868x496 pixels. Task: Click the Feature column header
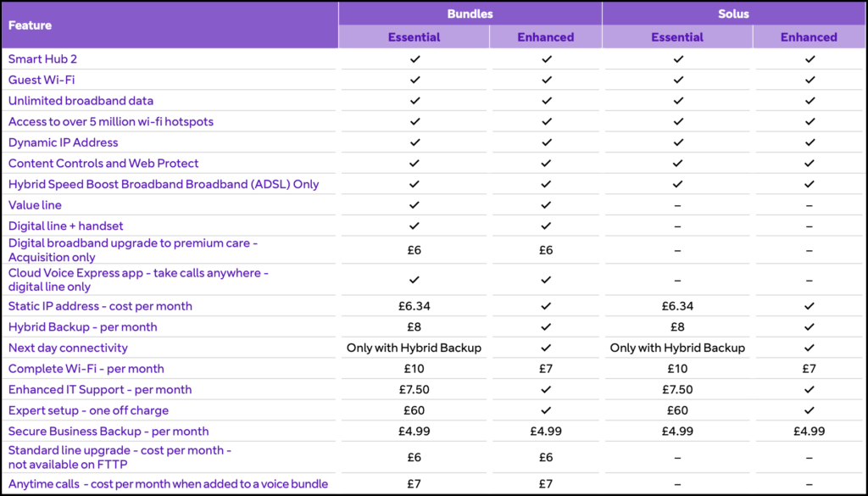click(31, 25)
